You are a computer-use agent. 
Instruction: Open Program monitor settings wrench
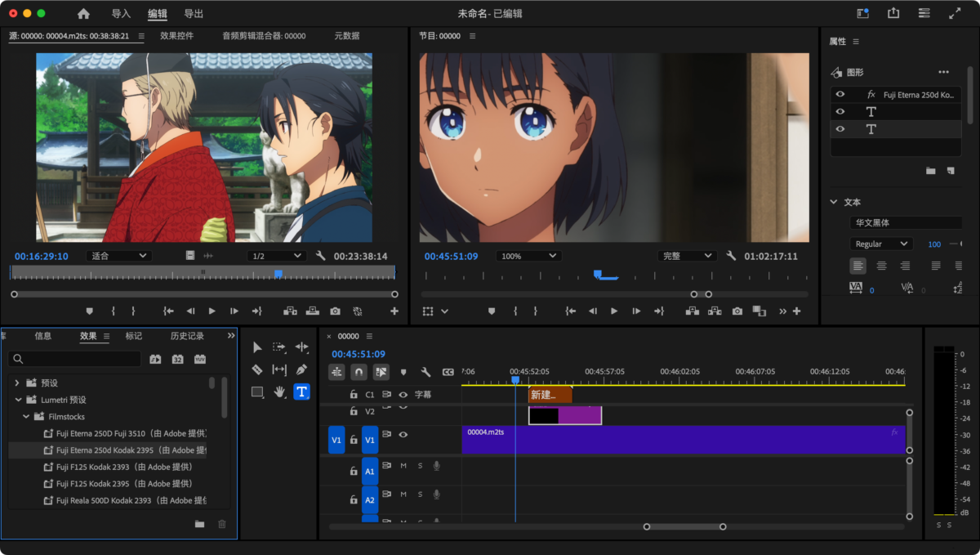[731, 256]
